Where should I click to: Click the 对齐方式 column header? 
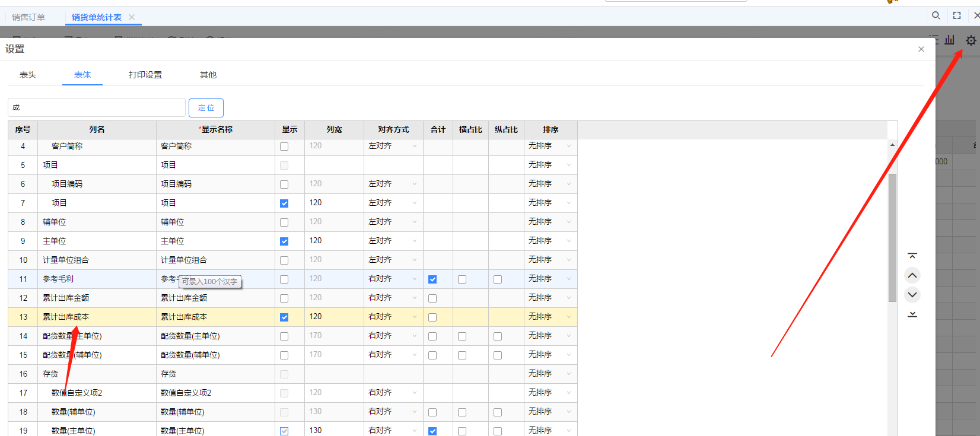(x=393, y=129)
